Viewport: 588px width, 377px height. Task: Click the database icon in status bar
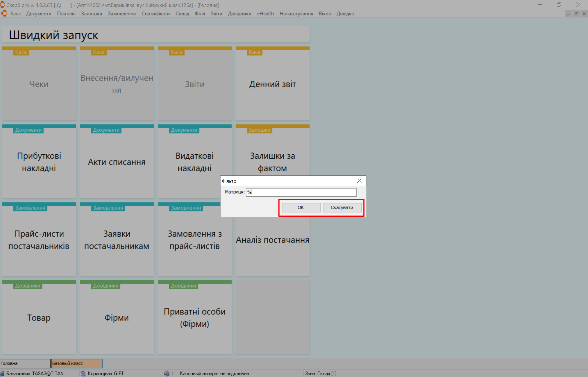click(2, 373)
